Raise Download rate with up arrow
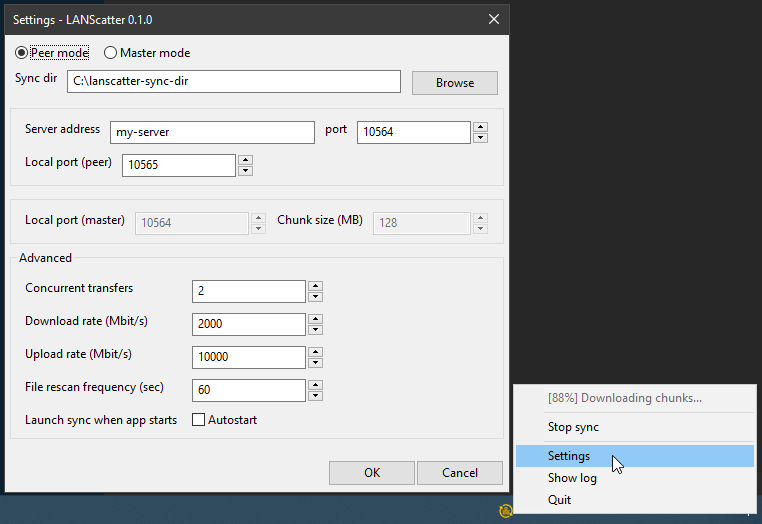 click(x=315, y=319)
